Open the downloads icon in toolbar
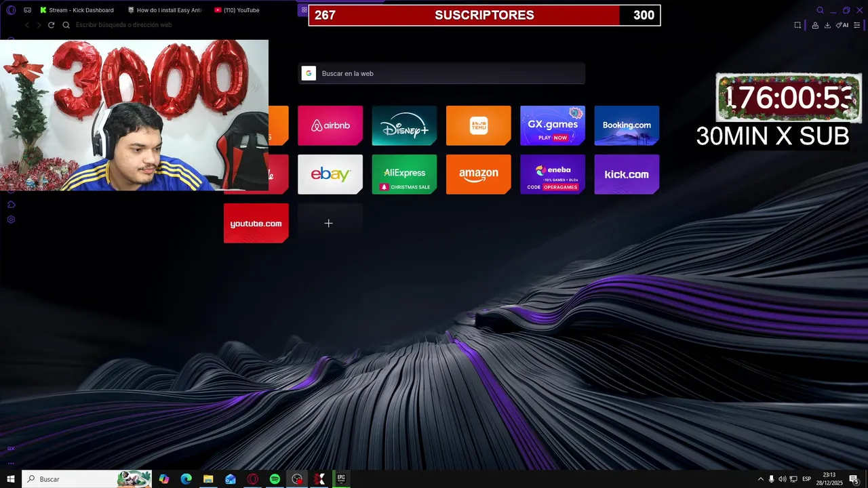 pyautogui.click(x=827, y=25)
